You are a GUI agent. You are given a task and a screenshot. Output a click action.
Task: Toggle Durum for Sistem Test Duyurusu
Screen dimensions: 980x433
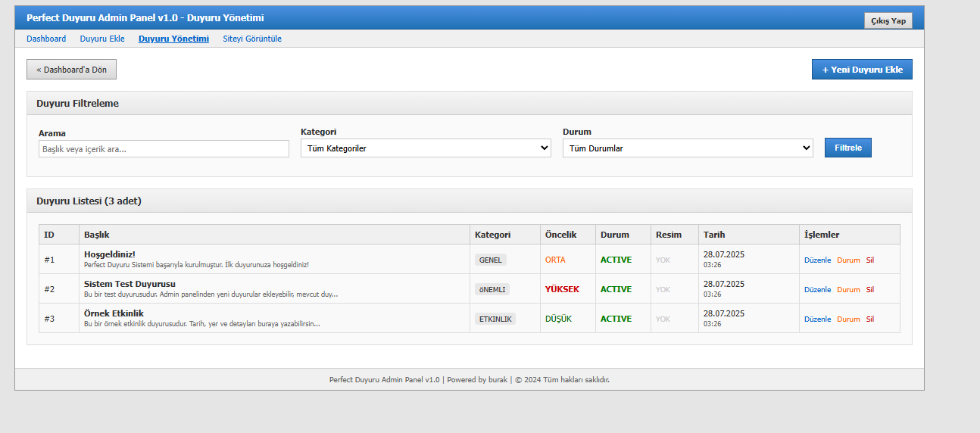tap(848, 289)
